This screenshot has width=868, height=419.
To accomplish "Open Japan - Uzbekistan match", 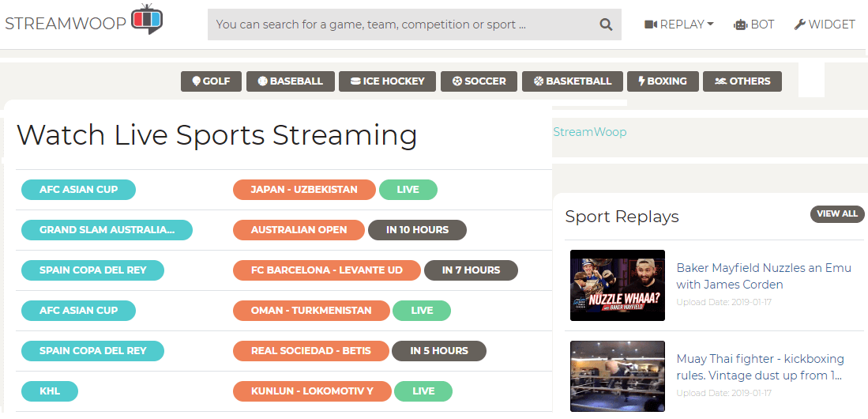I will pos(304,190).
